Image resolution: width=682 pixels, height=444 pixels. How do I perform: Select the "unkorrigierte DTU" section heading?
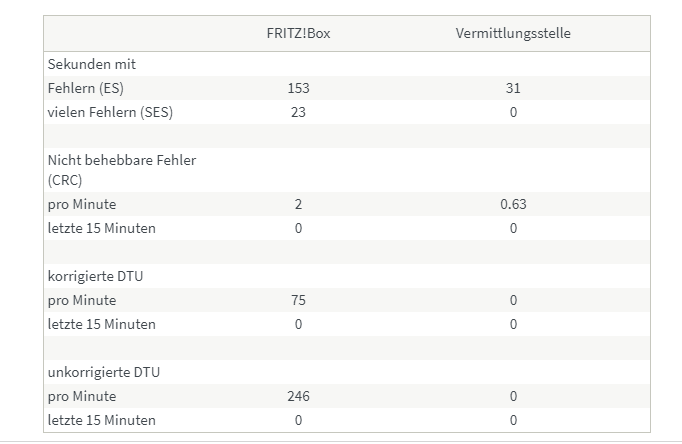coord(105,372)
